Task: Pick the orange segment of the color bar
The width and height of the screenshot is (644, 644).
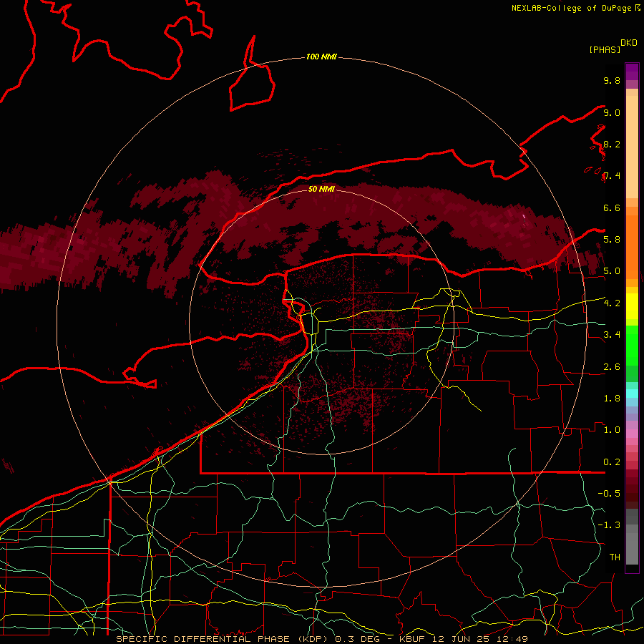Action: click(632, 246)
